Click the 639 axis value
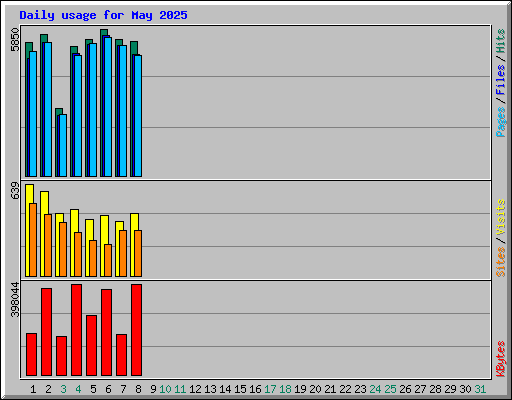Image resolution: width=512 pixels, height=400 pixels. pos(15,191)
